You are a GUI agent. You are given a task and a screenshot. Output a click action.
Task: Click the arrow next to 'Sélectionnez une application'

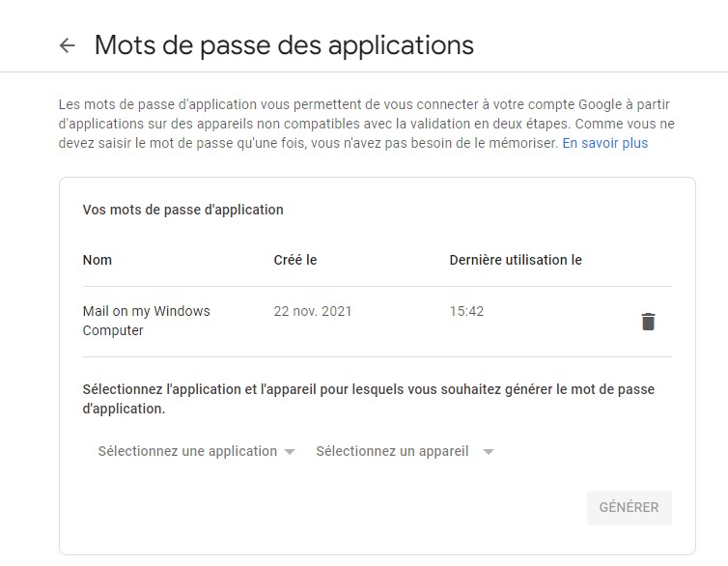pyautogui.click(x=290, y=452)
